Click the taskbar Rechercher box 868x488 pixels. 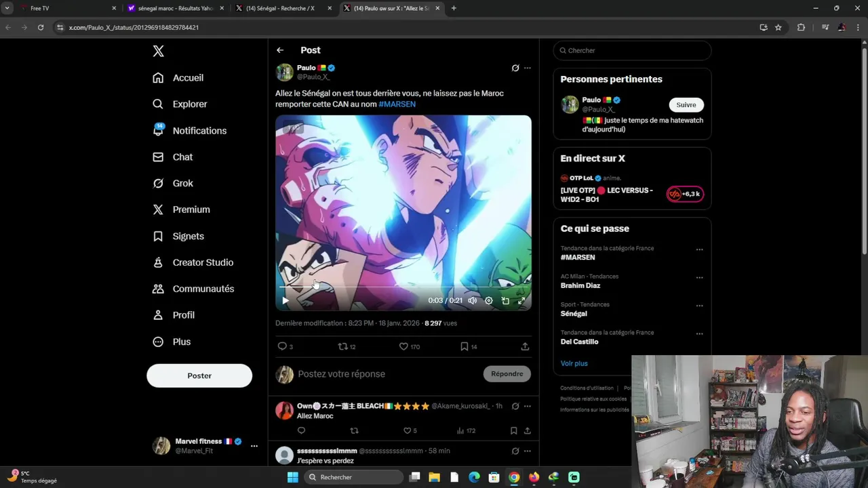(x=352, y=477)
